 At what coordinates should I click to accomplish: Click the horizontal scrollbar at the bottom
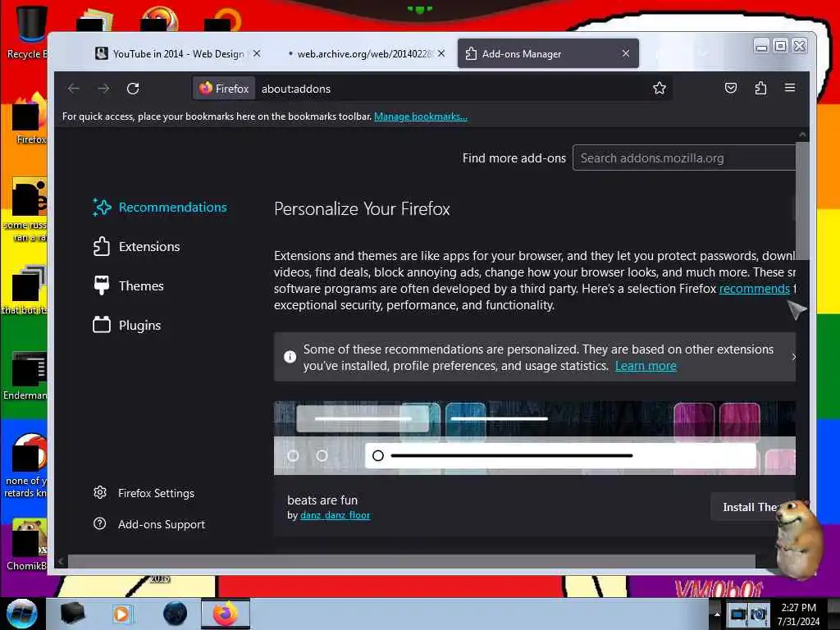pos(412,561)
